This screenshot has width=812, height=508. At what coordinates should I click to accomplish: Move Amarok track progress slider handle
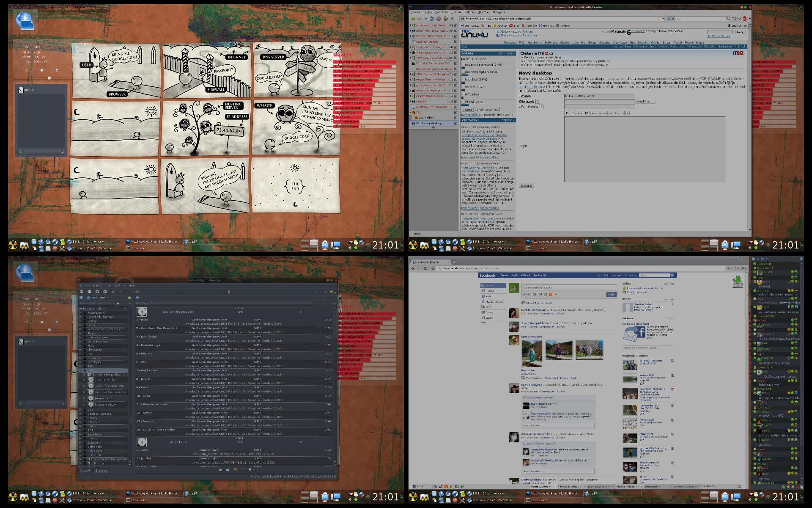point(229,292)
